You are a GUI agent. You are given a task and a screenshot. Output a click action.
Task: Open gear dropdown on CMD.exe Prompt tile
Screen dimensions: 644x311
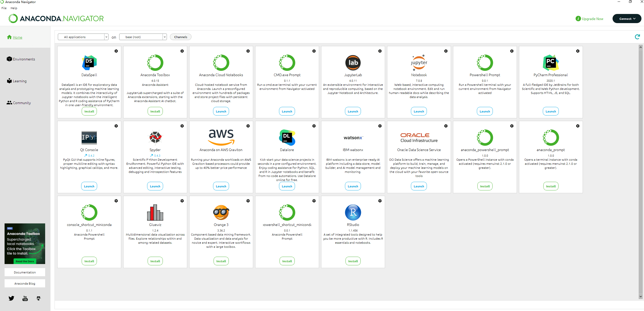[x=314, y=51]
